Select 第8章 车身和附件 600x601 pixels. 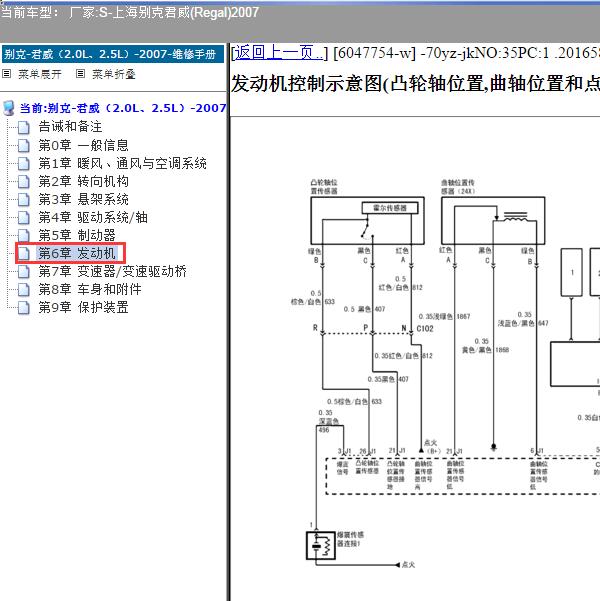90,289
